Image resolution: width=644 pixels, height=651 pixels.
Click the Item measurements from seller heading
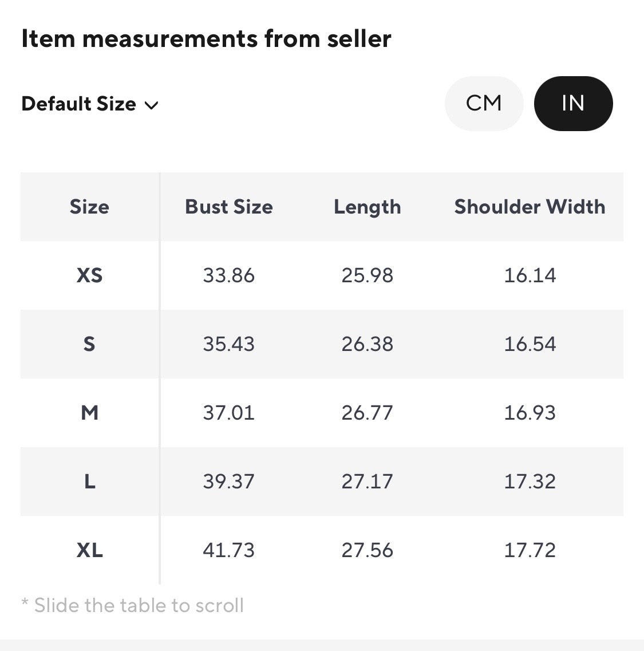coord(206,38)
